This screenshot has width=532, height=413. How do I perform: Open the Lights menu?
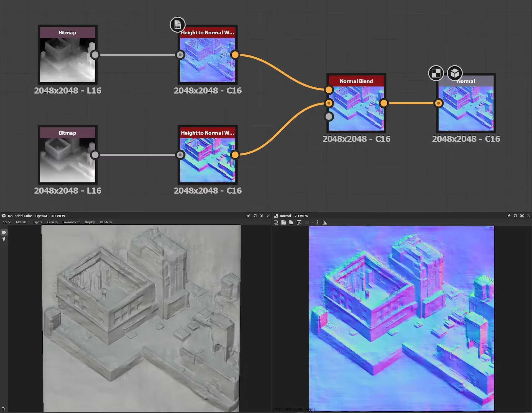[x=38, y=222]
